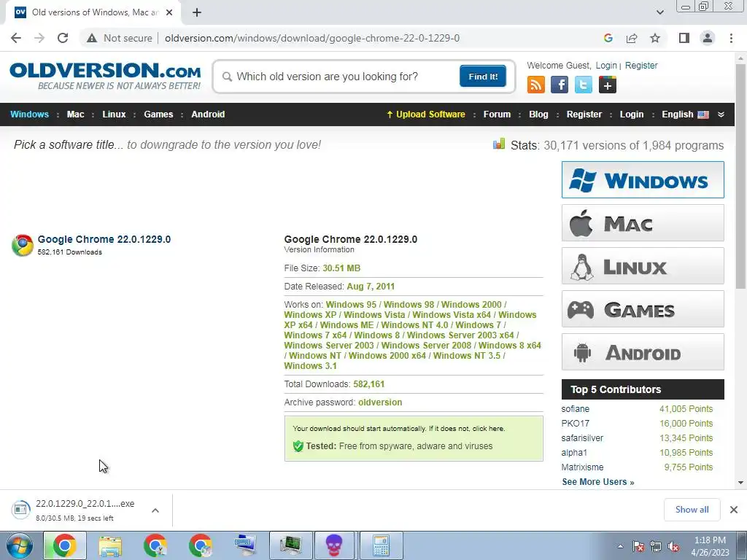Viewport: 747px width, 560px height.
Task: Open the Forum navigation item
Action: 497,114
